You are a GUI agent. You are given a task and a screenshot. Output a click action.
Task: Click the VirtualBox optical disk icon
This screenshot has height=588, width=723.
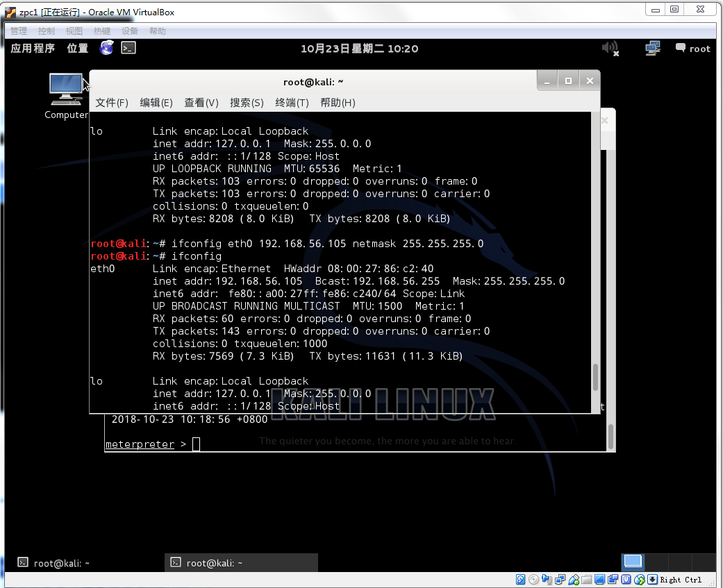click(533, 579)
